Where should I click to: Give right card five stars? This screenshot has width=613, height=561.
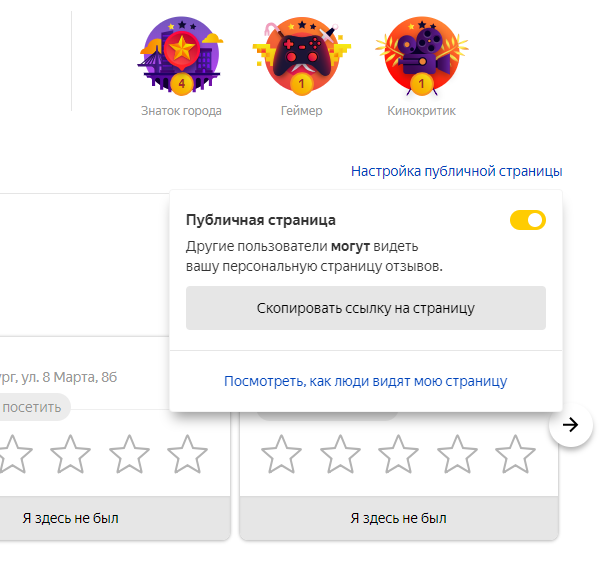coord(515,454)
